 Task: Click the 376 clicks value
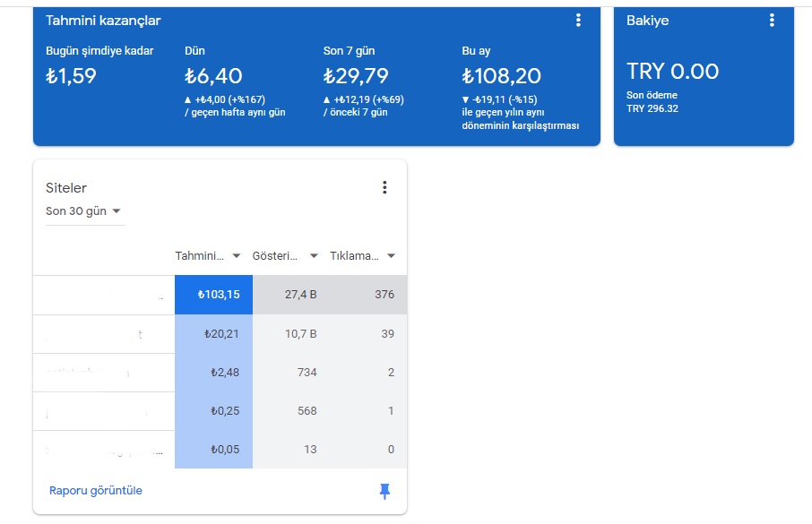[x=384, y=295]
